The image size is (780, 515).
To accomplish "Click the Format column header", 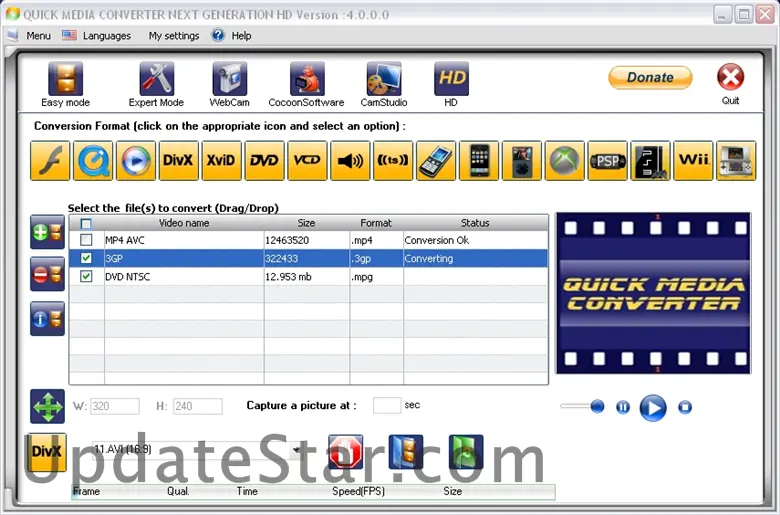I will [x=376, y=223].
